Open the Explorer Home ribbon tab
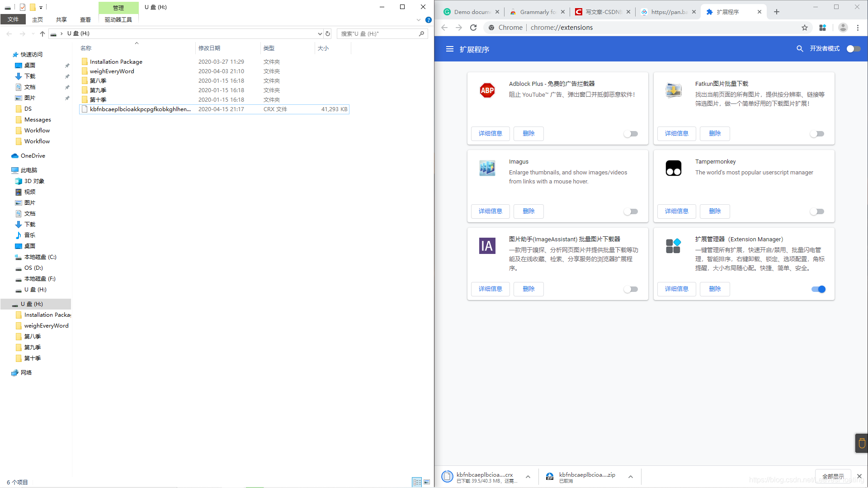 click(x=38, y=19)
